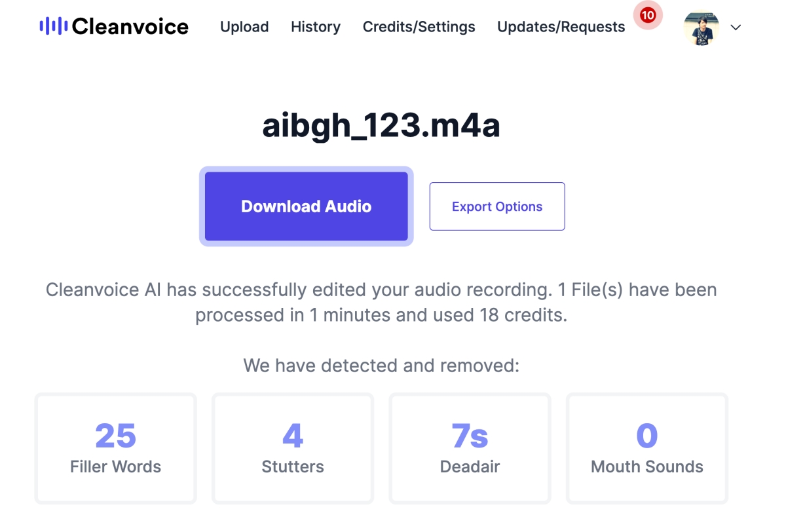Click the Download Audio button
Image resolution: width=786 pixels, height=532 pixels.
[x=307, y=206]
